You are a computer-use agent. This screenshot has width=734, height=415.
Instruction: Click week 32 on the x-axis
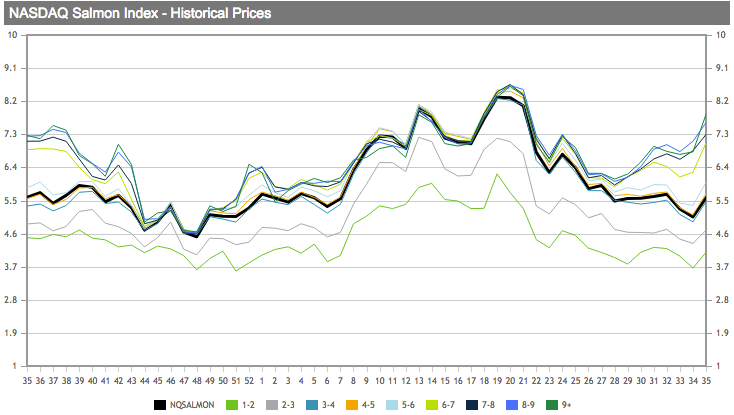point(667,381)
